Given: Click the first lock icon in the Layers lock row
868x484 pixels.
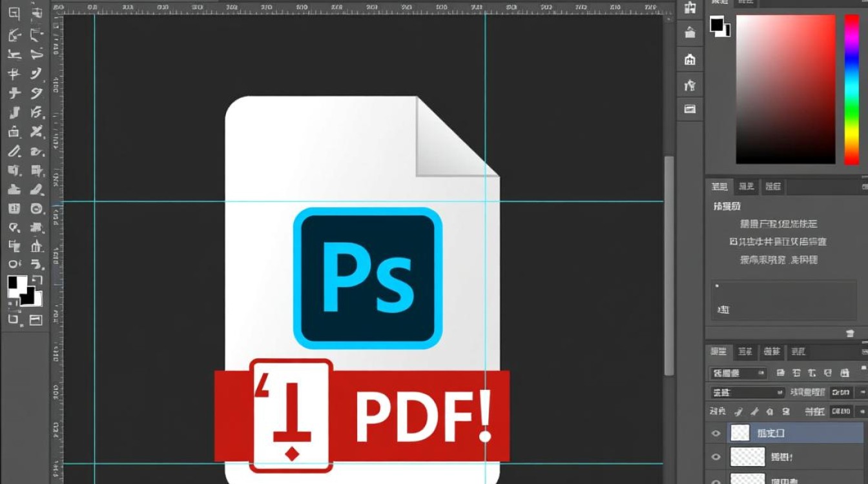Looking at the screenshot, I should (x=738, y=411).
